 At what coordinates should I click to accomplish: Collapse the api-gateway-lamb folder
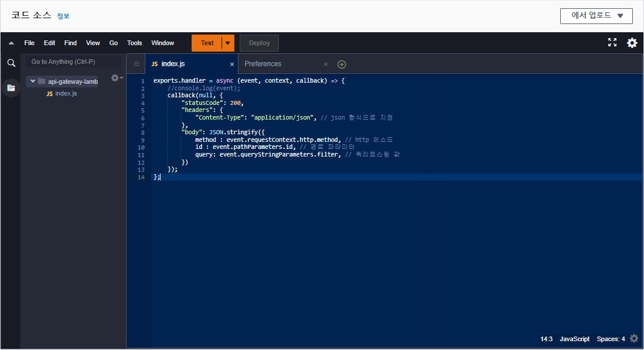click(x=33, y=81)
